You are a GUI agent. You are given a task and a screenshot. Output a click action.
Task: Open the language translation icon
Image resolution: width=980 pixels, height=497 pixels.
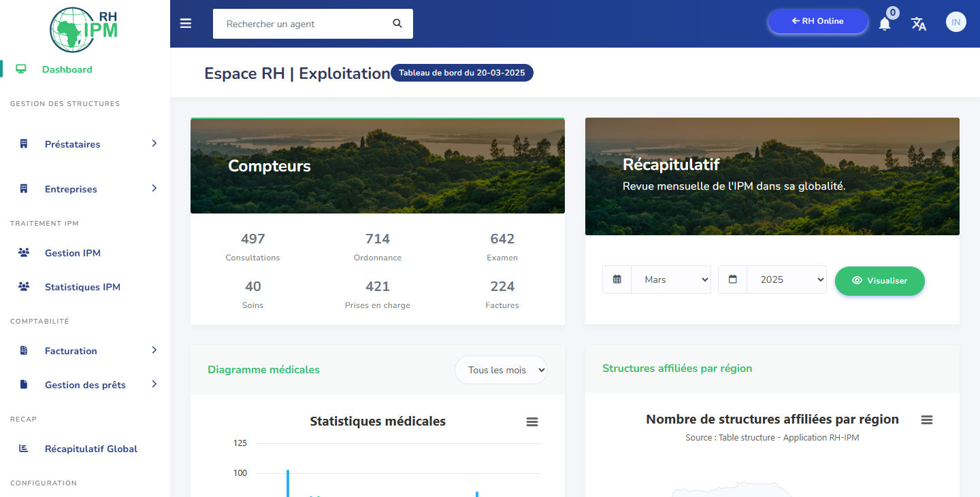point(919,24)
